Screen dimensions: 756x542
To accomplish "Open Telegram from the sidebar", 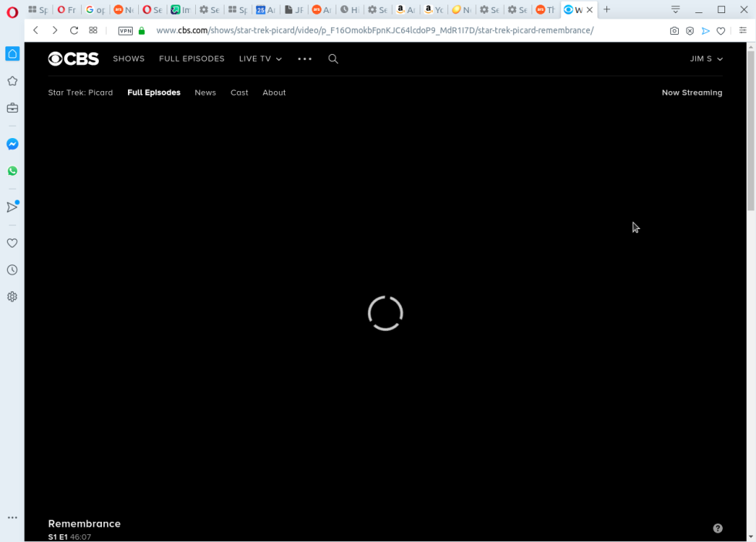I will pyautogui.click(x=12, y=207).
